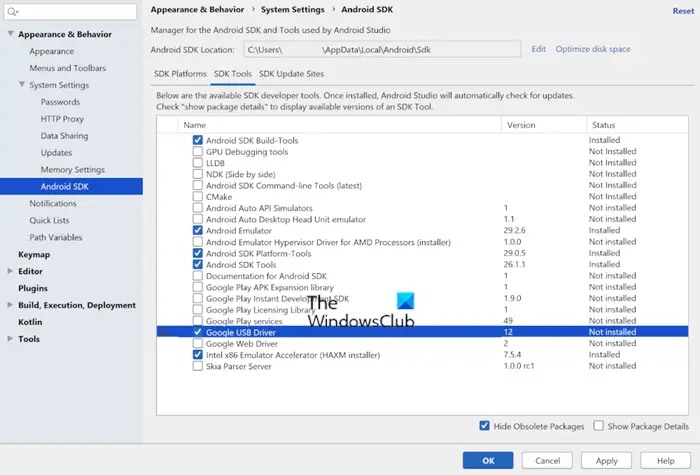
Task: Uncheck Android SDK Build-Tools checkbox
Action: coord(198,140)
